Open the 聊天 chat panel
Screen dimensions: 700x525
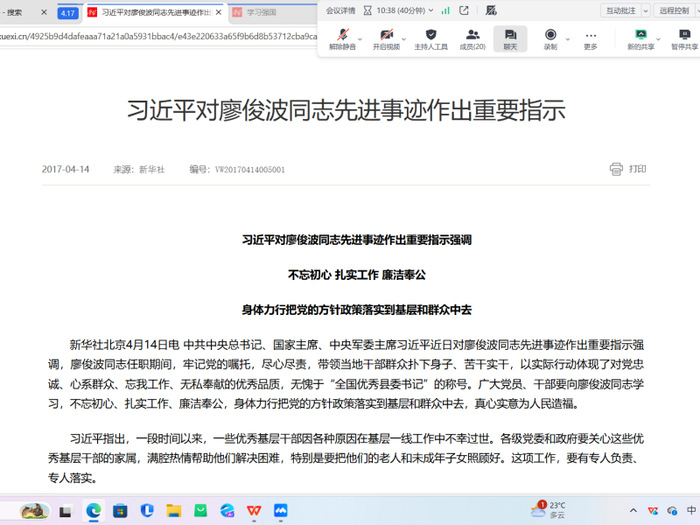(510, 37)
